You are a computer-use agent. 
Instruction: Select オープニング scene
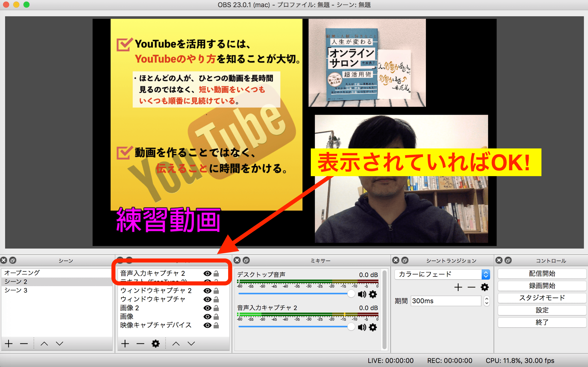(57, 273)
